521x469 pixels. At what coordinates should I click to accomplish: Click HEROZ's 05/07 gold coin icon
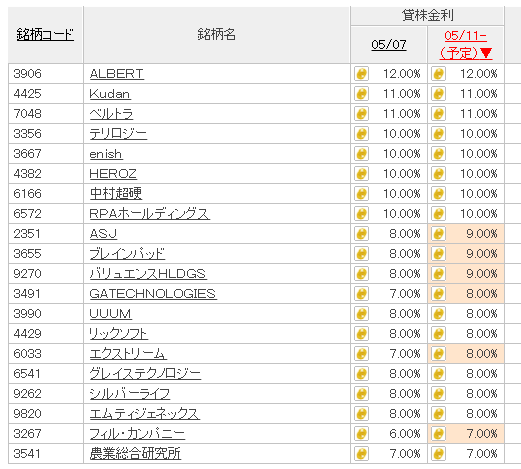(361, 174)
